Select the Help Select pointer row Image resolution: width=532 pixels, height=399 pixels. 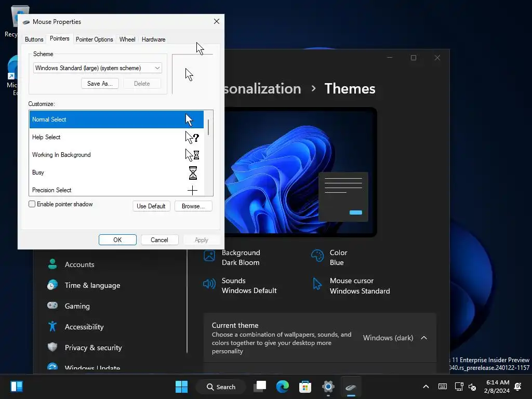(x=116, y=137)
